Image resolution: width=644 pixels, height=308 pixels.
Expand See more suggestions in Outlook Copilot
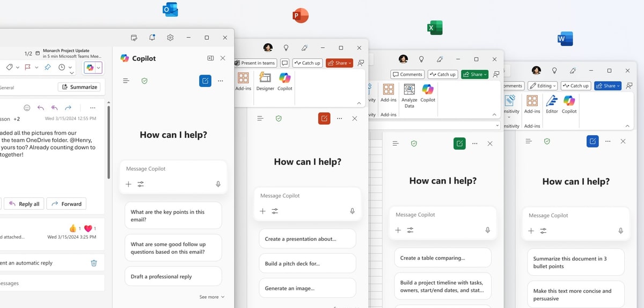click(211, 297)
